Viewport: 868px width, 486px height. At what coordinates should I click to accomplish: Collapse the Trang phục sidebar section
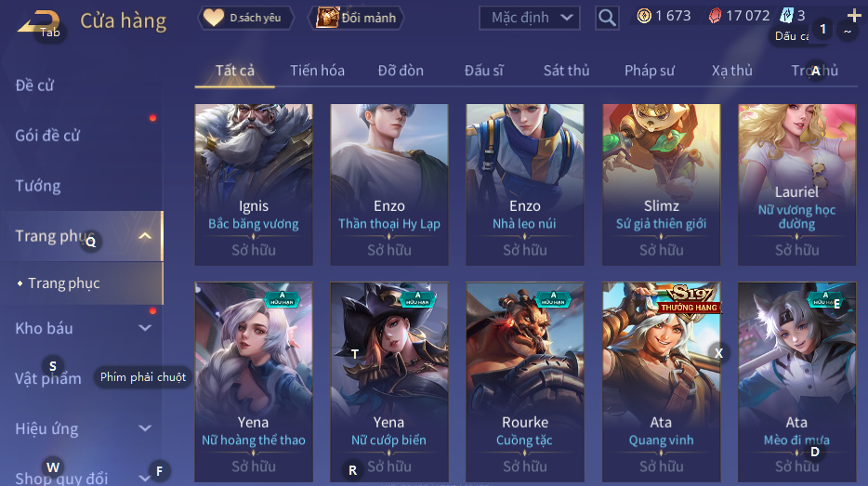click(x=144, y=236)
